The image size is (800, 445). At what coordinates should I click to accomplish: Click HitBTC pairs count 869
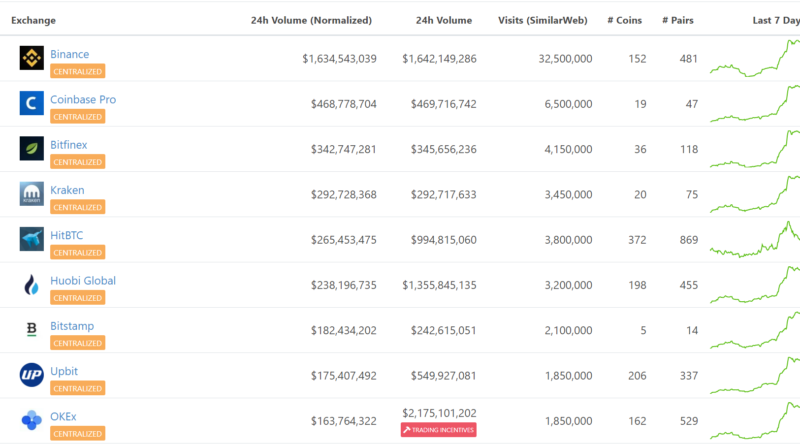689,240
